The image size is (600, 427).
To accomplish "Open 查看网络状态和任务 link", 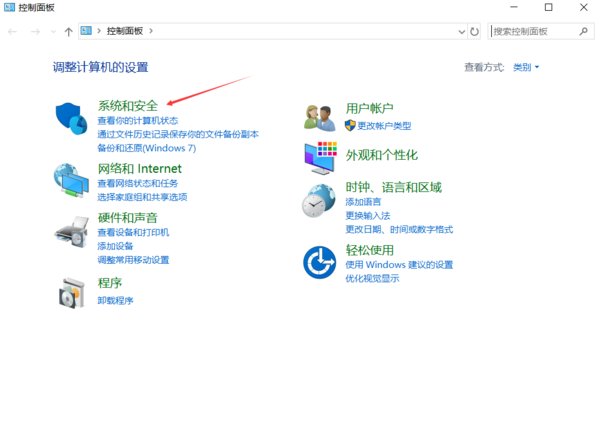I will click(x=138, y=183).
